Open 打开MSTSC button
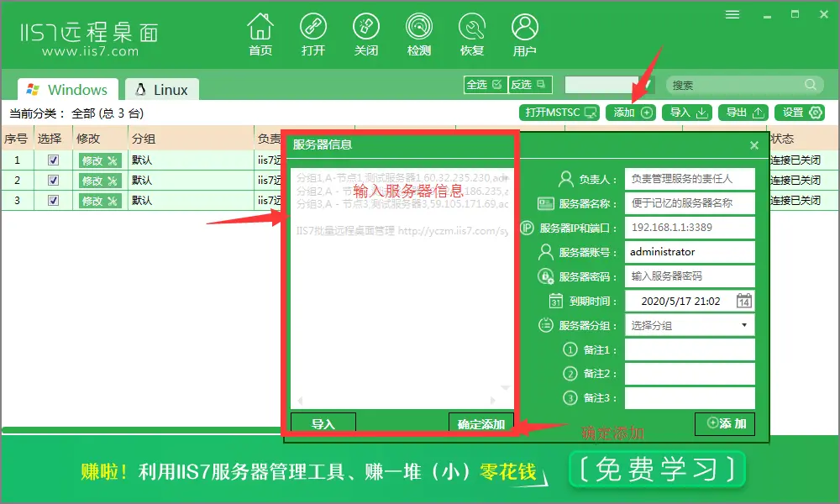840x504 pixels. (559, 113)
